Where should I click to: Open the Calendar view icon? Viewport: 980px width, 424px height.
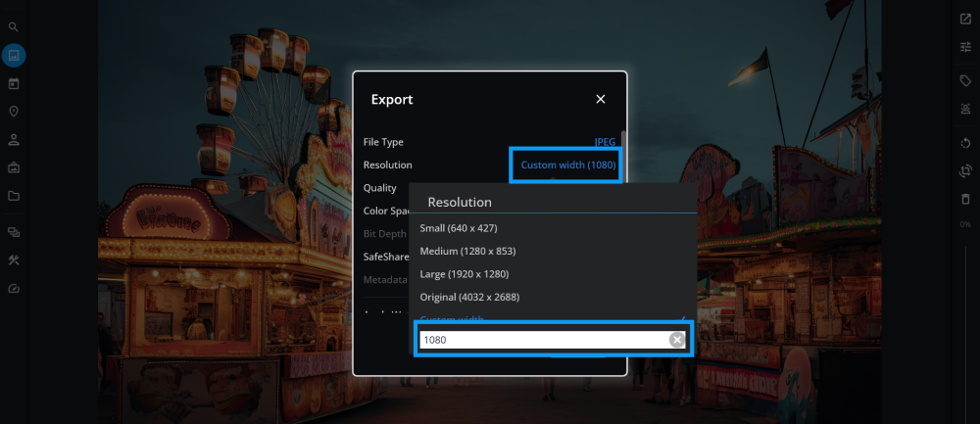[x=13, y=83]
